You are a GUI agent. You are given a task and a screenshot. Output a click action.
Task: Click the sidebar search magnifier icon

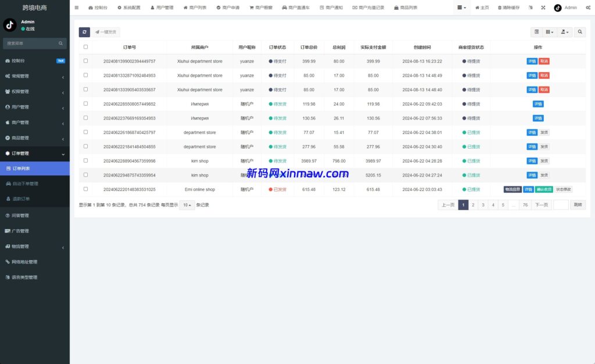click(x=60, y=43)
